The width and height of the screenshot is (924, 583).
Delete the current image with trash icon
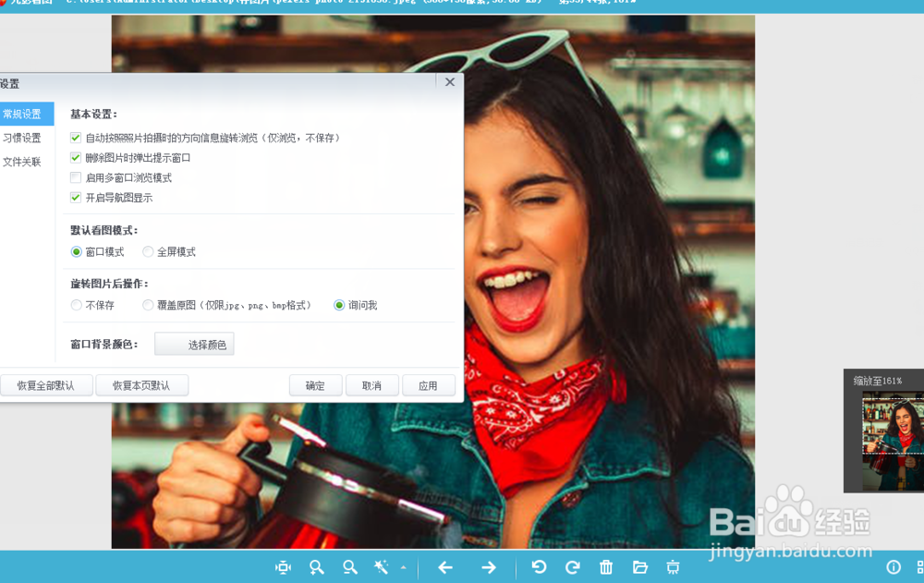(x=606, y=567)
